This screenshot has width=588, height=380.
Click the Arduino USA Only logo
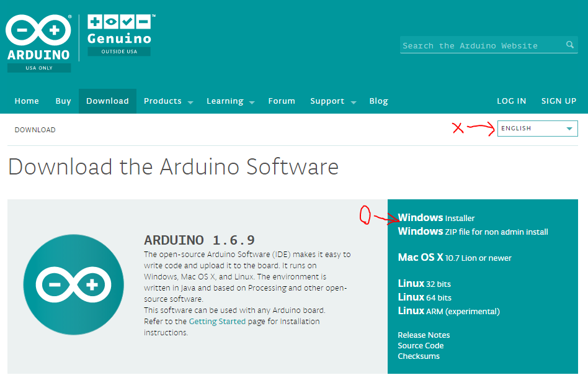[x=39, y=43]
